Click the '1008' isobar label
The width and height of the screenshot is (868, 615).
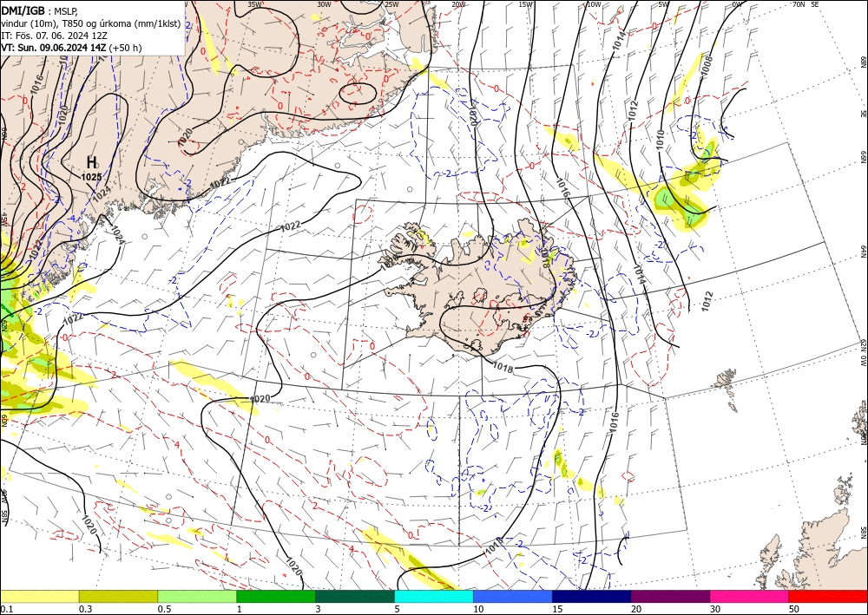point(707,67)
